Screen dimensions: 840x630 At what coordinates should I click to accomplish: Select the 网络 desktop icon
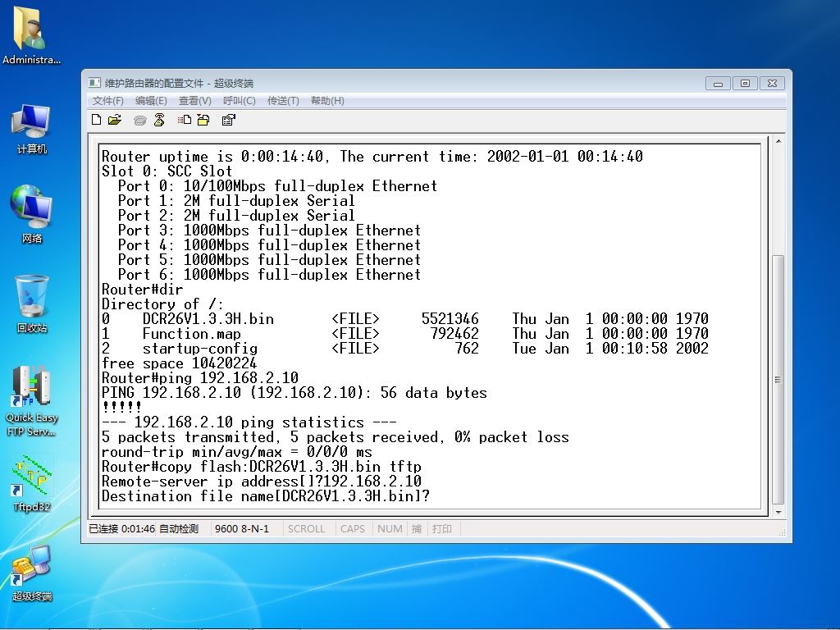pyautogui.click(x=31, y=214)
